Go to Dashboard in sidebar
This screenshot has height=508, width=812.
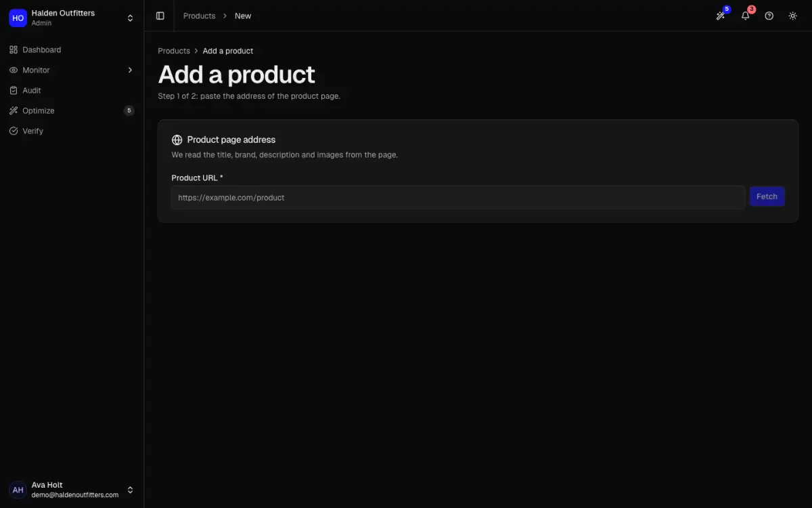[x=72, y=49]
